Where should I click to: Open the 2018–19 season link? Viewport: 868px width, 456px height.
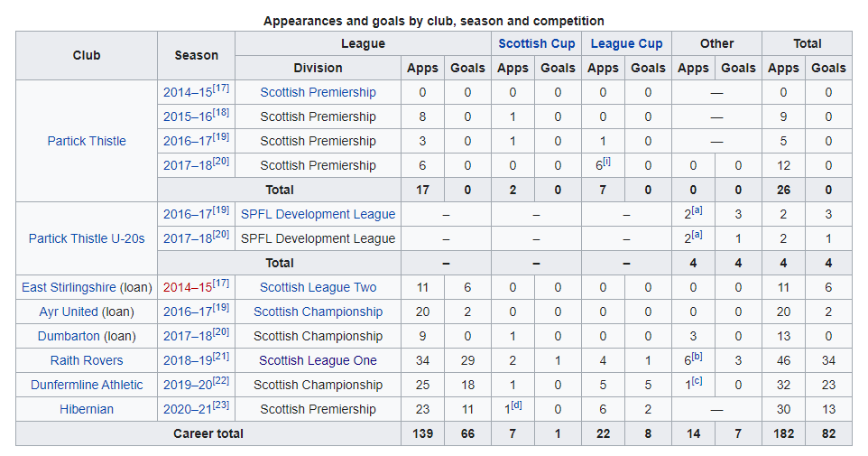coord(188,360)
